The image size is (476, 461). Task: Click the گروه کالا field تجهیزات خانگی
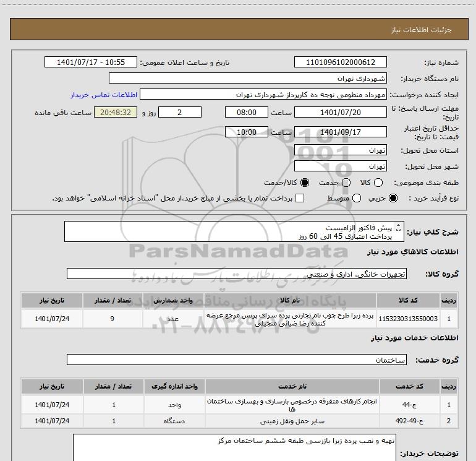237,274
